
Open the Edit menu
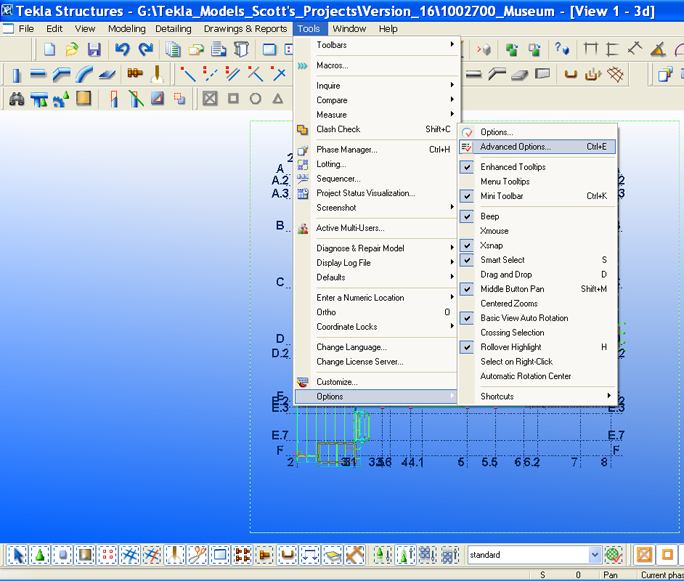(55, 29)
